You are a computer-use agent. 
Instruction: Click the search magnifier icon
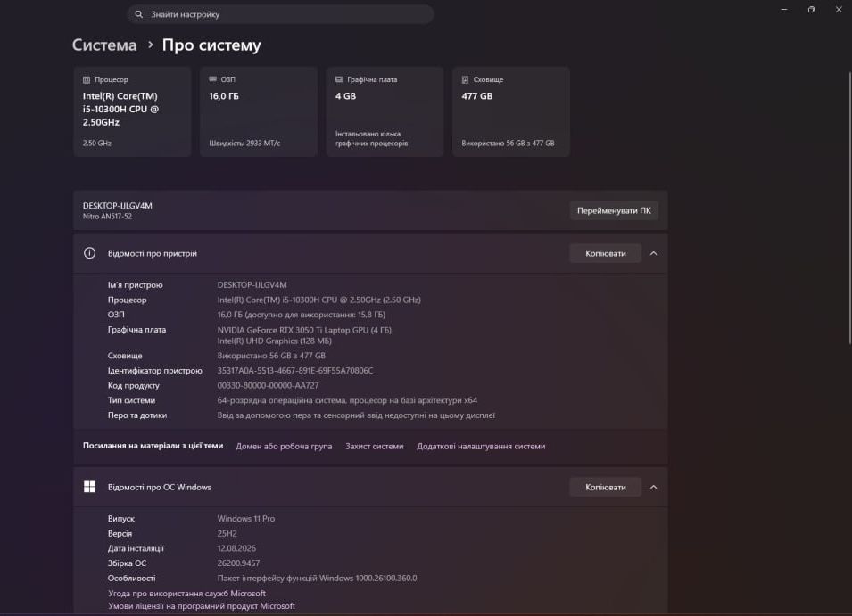[x=139, y=14]
